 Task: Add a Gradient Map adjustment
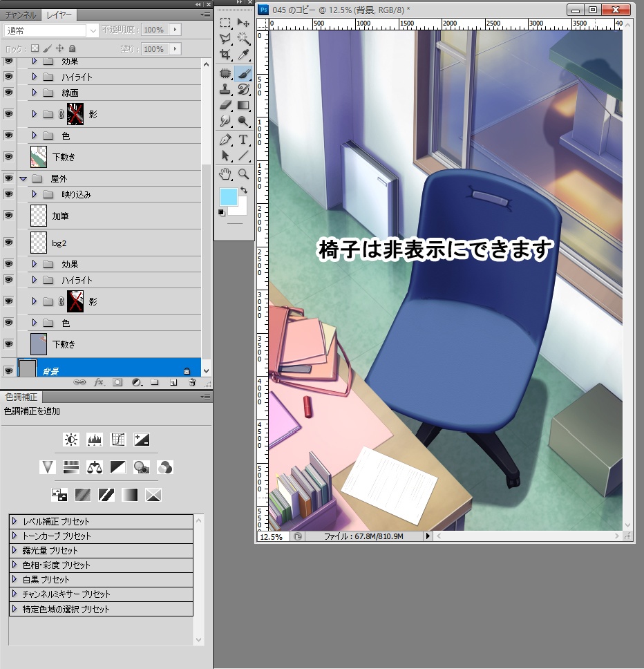click(x=129, y=496)
